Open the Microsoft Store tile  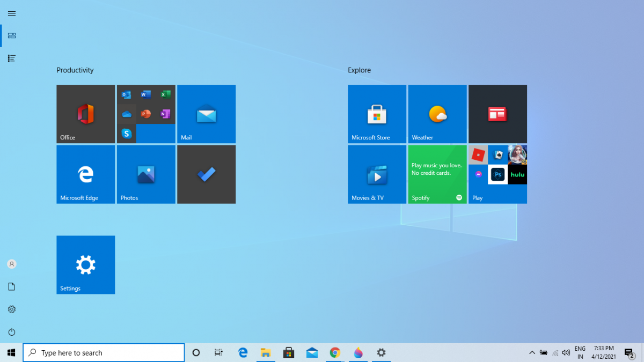[x=377, y=114]
